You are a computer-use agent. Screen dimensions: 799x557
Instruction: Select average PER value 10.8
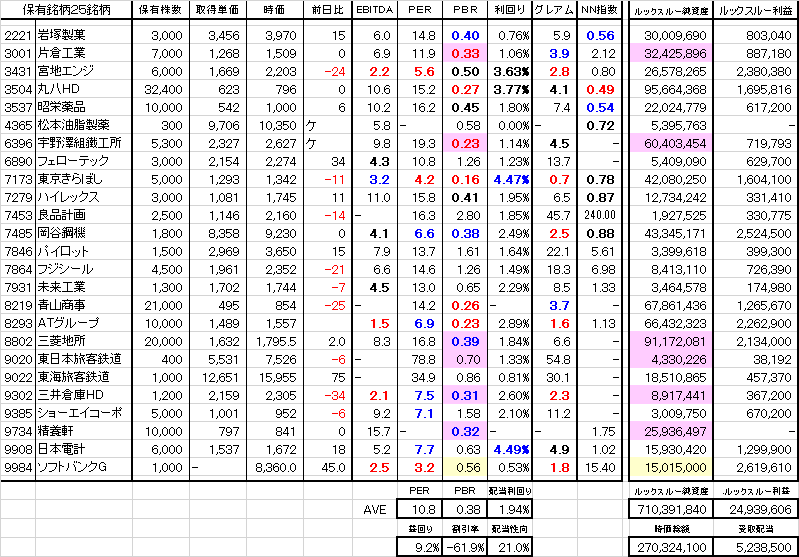(x=420, y=509)
